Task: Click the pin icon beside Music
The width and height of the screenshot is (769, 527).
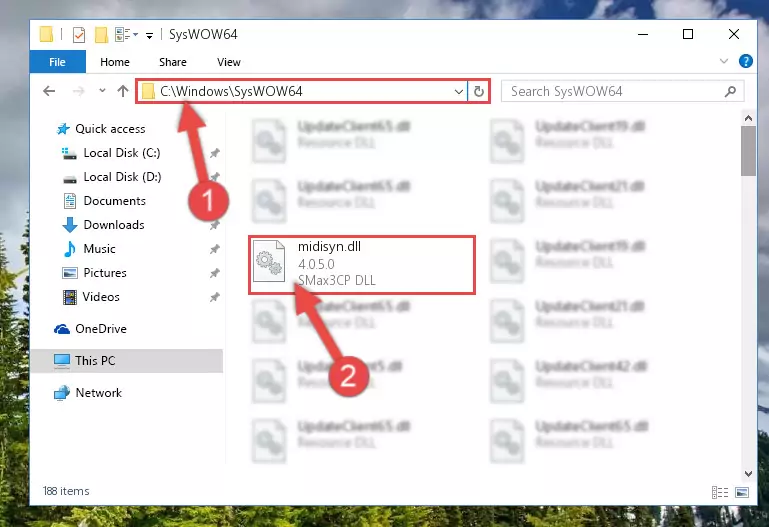Action: (x=215, y=250)
